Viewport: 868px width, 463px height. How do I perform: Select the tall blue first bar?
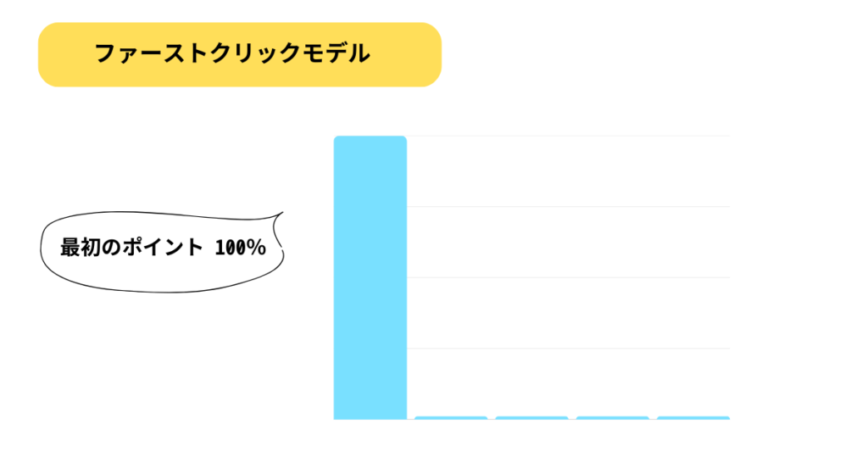coord(370,277)
